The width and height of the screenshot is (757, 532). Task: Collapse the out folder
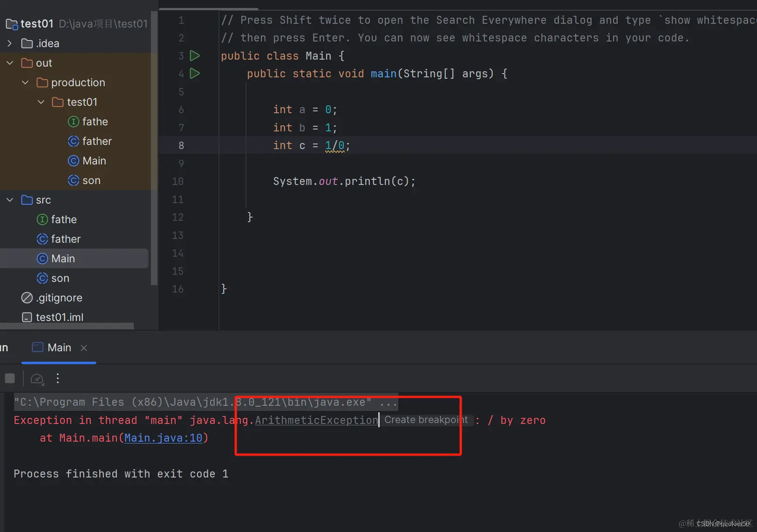coord(9,63)
